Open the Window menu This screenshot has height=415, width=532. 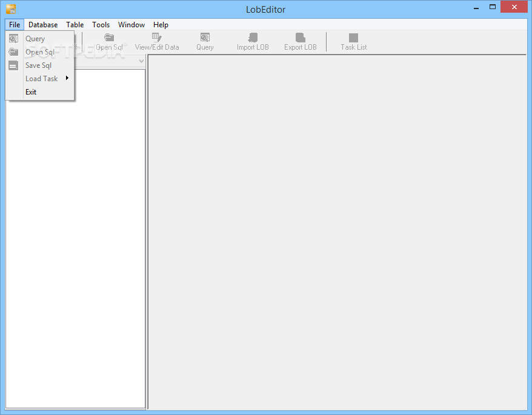coord(131,25)
